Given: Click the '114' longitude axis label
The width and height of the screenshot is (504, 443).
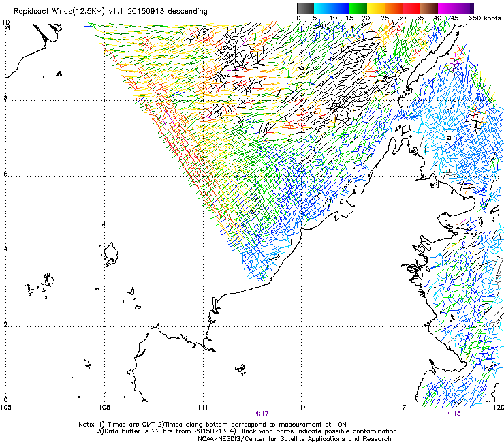Looking at the screenshot, I should click(301, 408).
